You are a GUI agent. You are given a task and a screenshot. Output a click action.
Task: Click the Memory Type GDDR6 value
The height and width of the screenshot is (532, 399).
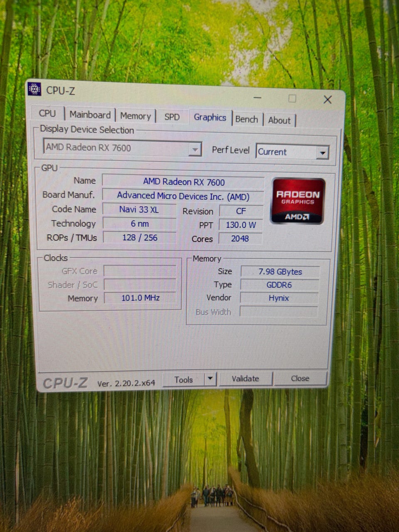click(279, 285)
